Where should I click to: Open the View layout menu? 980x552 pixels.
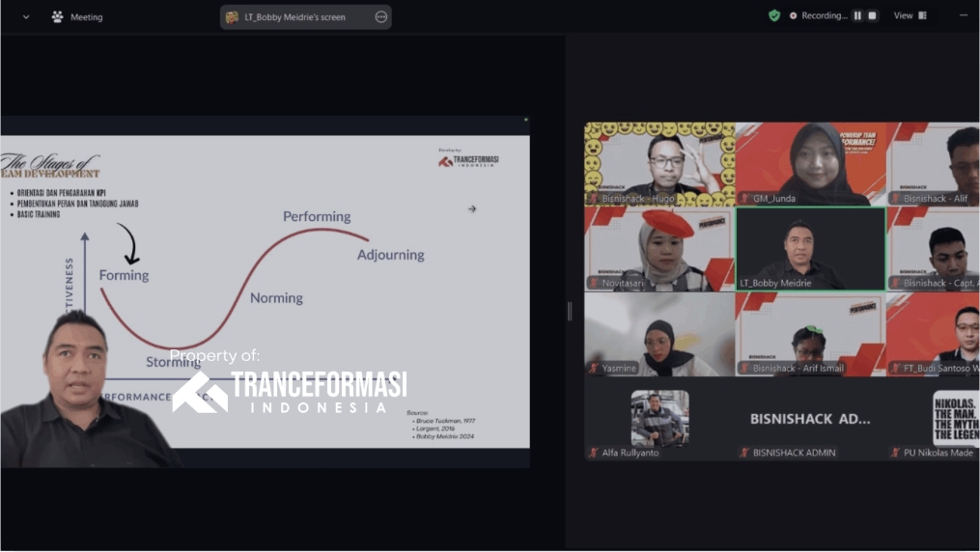click(910, 15)
